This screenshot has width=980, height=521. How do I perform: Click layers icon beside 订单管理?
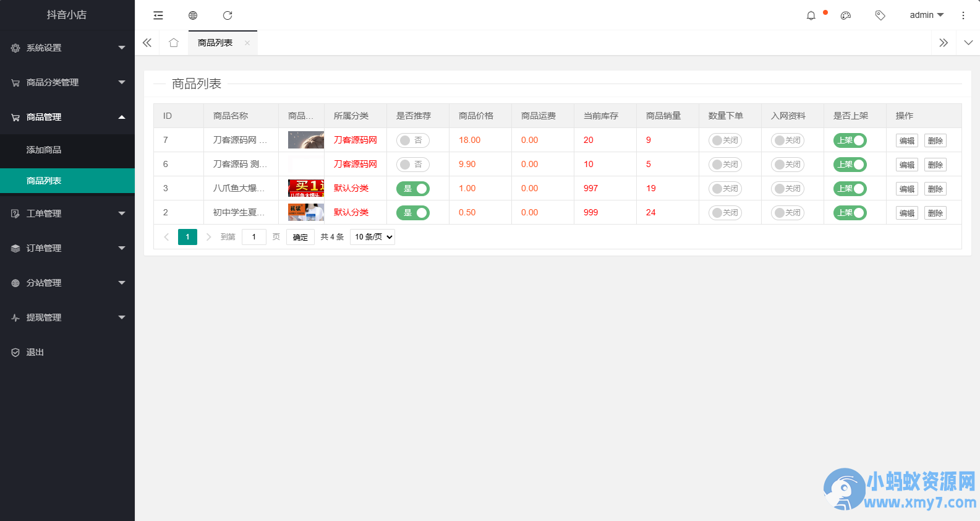pos(15,248)
